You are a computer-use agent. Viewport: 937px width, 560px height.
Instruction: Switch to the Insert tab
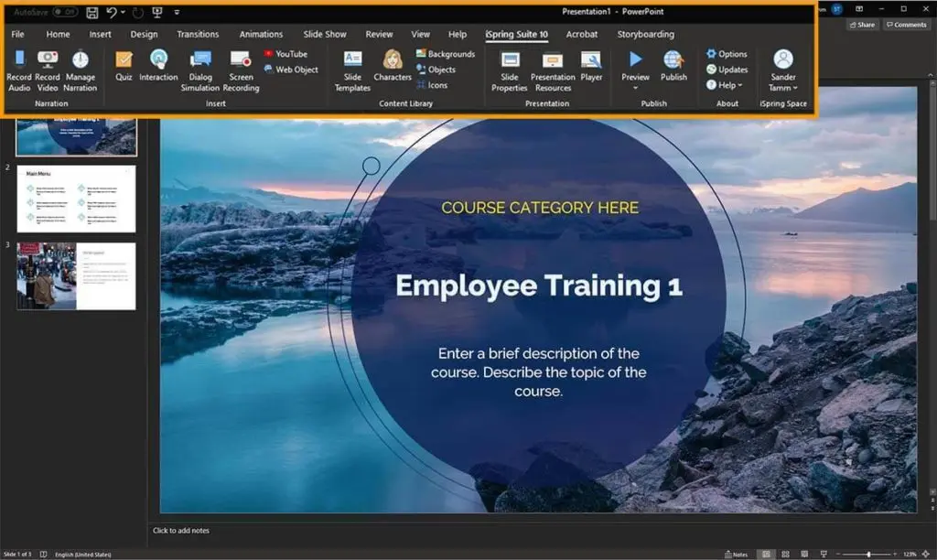[101, 34]
